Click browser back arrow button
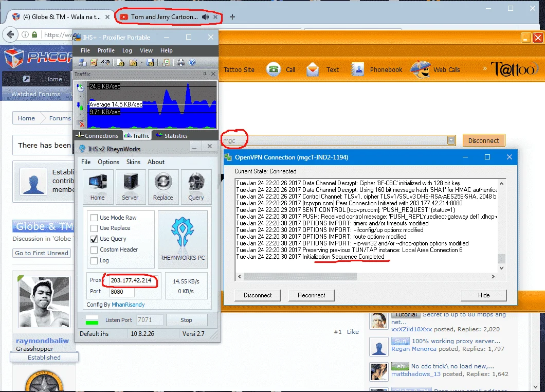Screen dimensions: 545x392 [x=10, y=34]
